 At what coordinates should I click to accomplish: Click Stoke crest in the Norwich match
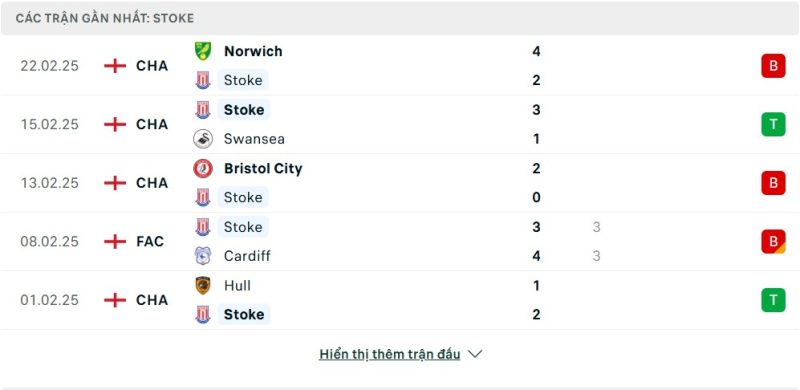pos(203,80)
